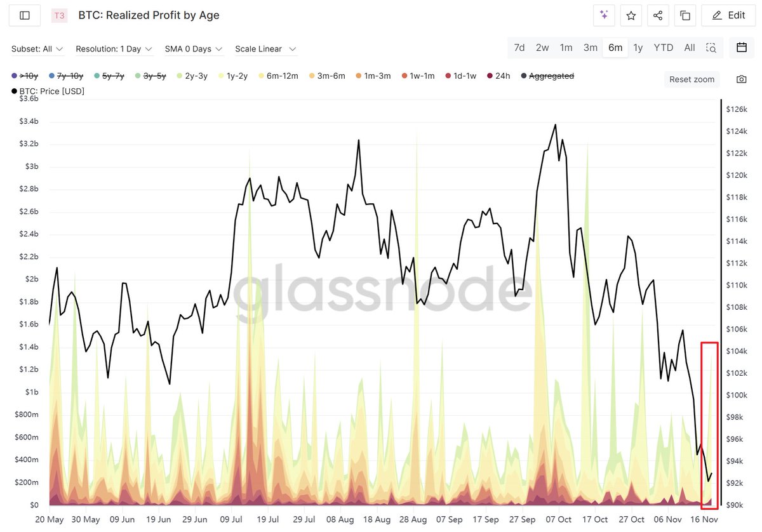Click the AI sparkle icon

click(x=604, y=15)
